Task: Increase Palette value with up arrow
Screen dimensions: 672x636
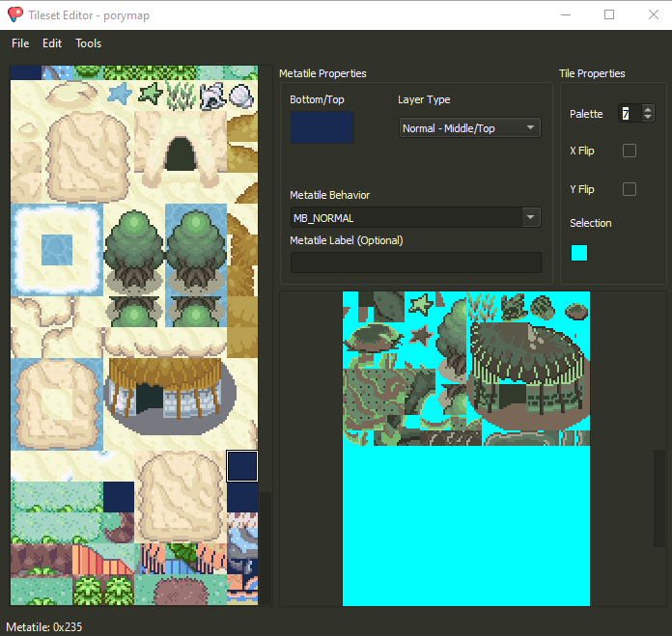Action: pos(648,109)
